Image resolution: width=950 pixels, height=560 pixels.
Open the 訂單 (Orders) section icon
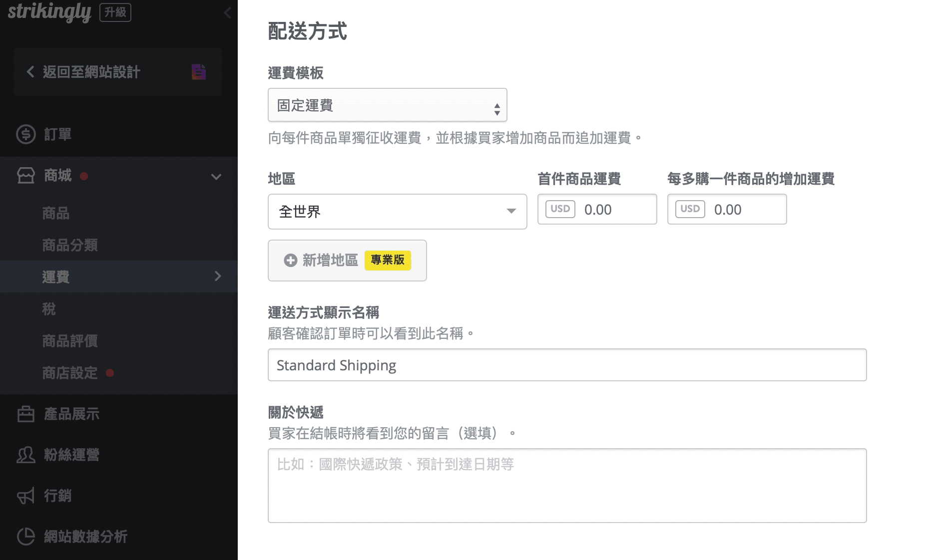[x=25, y=134]
